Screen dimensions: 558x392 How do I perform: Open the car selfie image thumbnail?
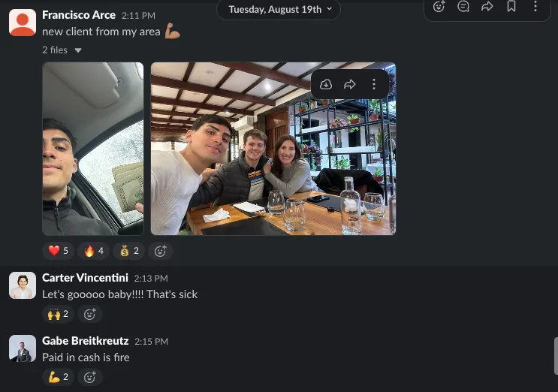pyautogui.click(x=93, y=149)
